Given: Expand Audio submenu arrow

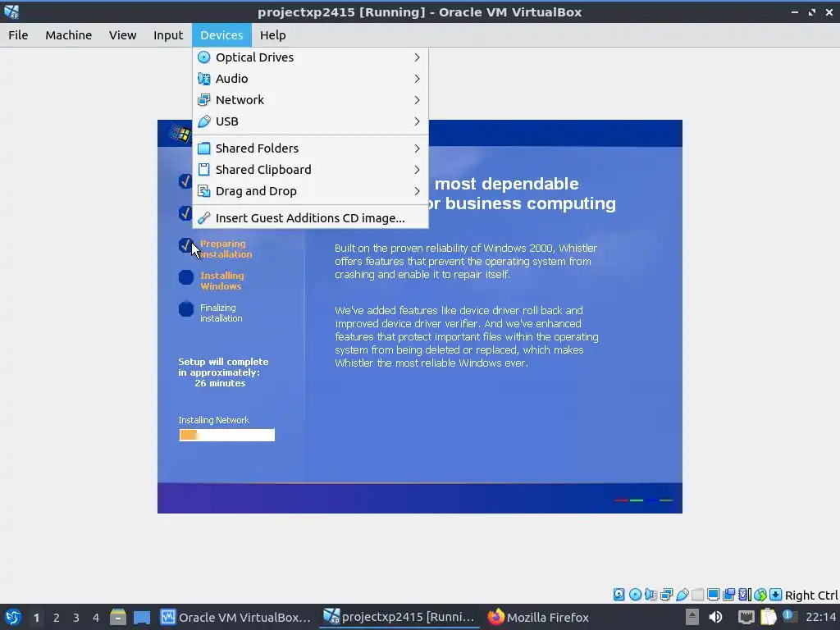Looking at the screenshot, I should click(x=417, y=79).
